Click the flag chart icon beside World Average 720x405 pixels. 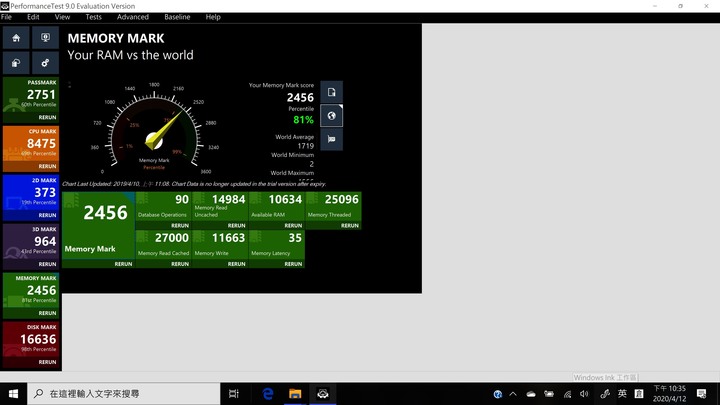[x=332, y=139]
